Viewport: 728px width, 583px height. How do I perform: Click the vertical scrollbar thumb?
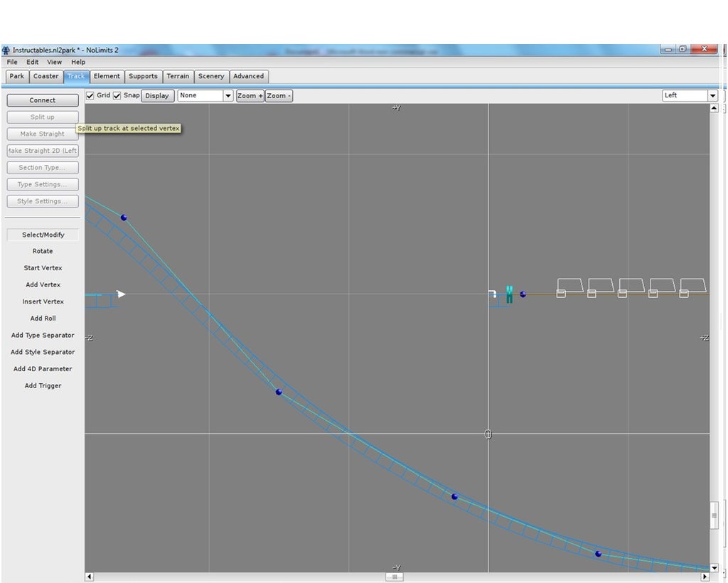click(714, 515)
